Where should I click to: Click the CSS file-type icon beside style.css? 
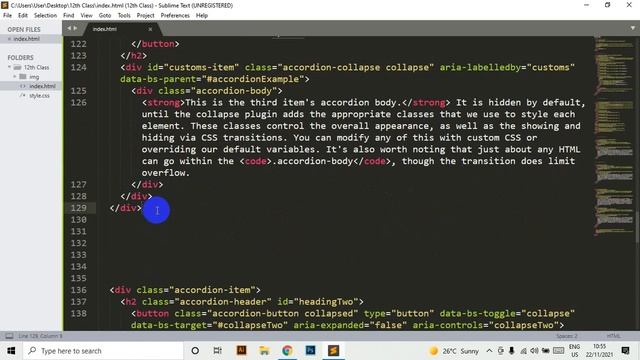[23, 96]
